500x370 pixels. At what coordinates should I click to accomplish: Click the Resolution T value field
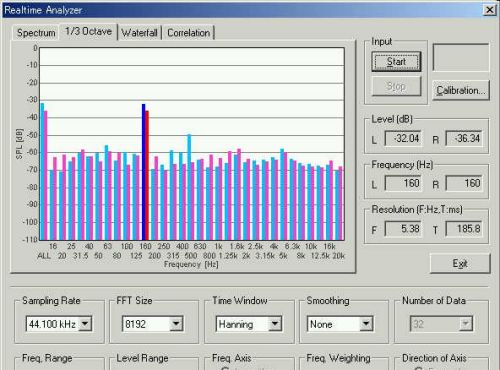click(464, 229)
